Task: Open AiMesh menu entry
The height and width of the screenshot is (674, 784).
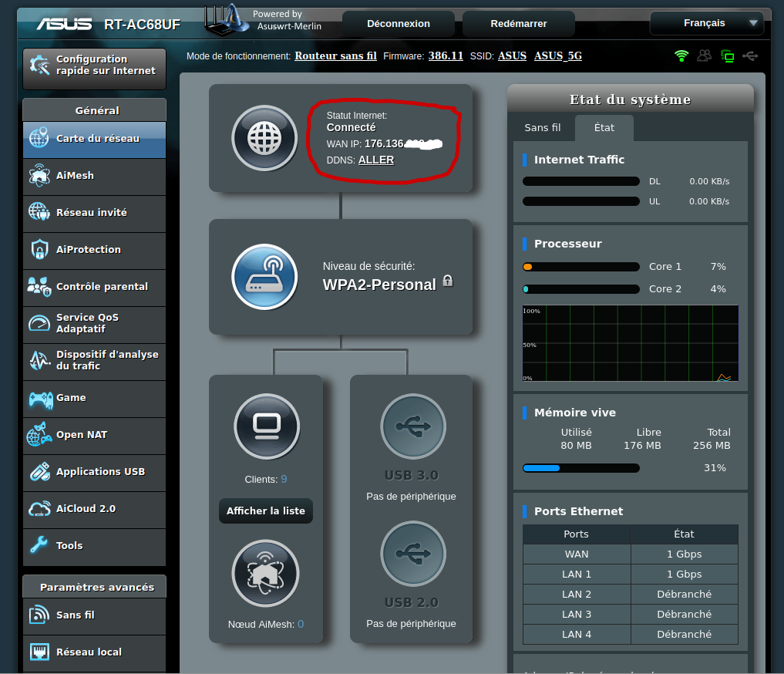Action: click(x=95, y=177)
